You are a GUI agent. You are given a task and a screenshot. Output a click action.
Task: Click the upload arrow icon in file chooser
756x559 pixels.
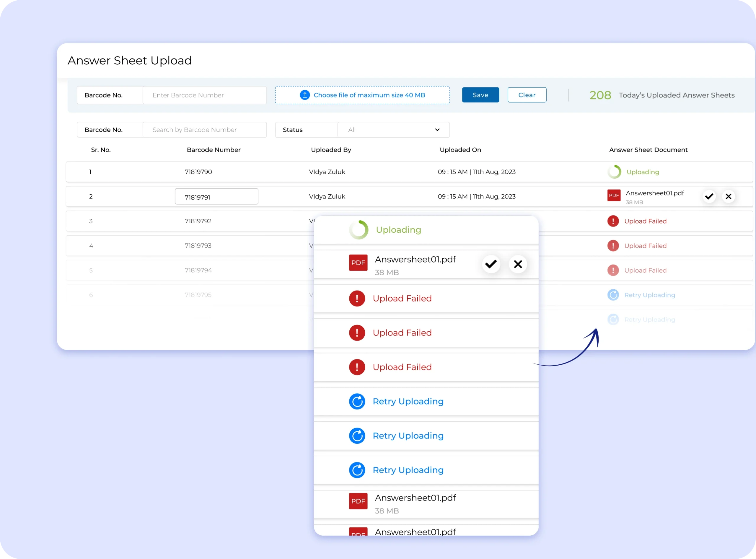[x=304, y=95]
